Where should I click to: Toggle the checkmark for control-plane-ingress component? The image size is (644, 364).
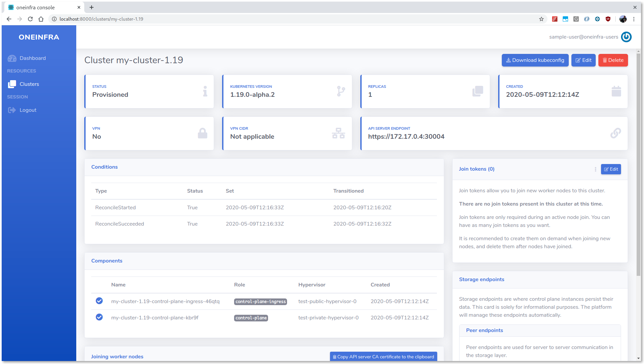[99, 301]
